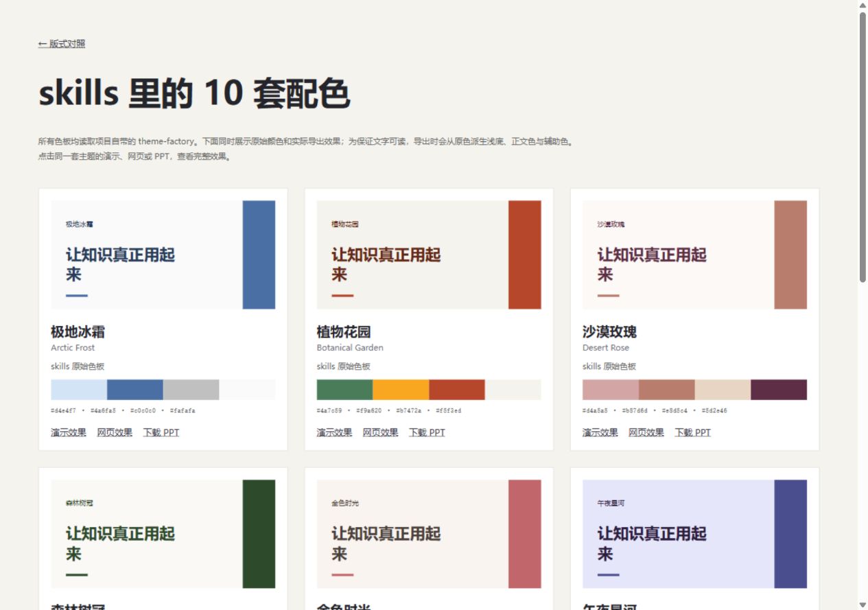Pick the green #4a7c59 swatch
Viewport: 868px width, 610px height.
(x=344, y=390)
